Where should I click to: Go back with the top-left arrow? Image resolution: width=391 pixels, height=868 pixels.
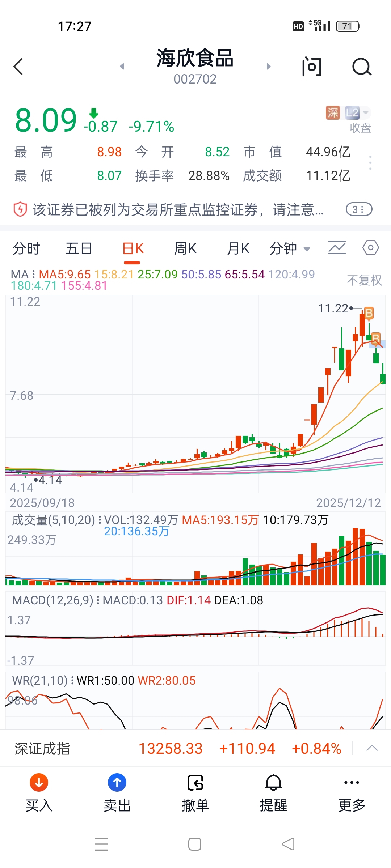pos(18,67)
